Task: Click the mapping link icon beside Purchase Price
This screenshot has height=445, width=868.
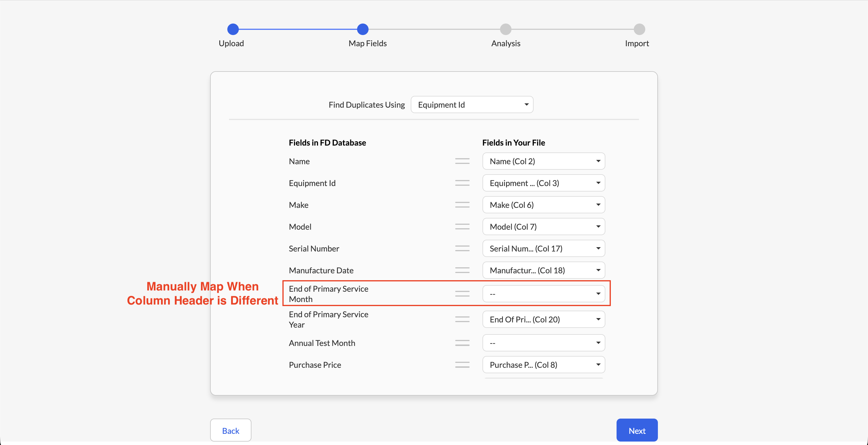Action: pos(462,365)
